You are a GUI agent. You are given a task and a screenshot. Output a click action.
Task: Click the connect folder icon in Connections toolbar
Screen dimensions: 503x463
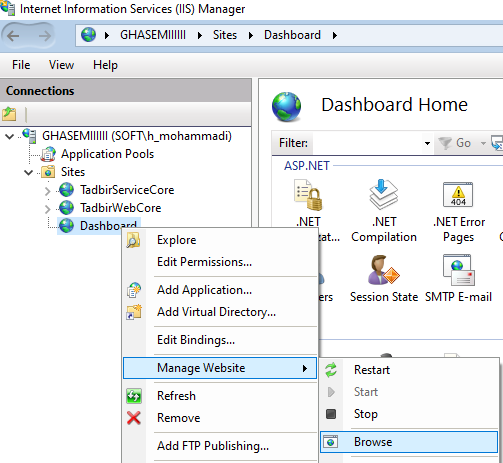9,114
